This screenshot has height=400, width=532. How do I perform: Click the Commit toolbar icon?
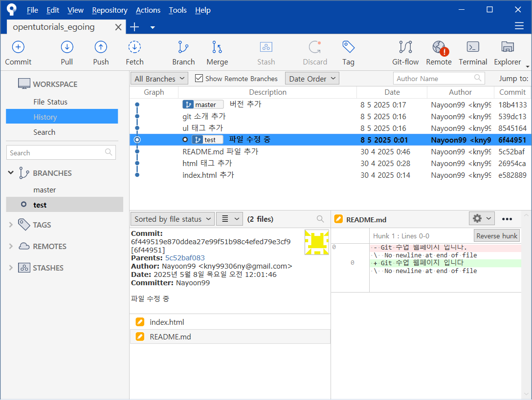pyautogui.click(x=18, y=47)
